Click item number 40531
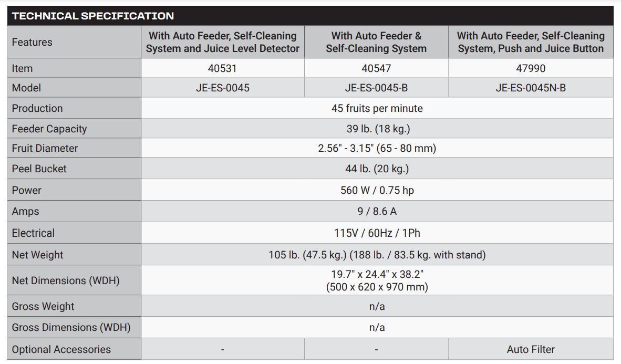621x364 pixels. point(222,68)
